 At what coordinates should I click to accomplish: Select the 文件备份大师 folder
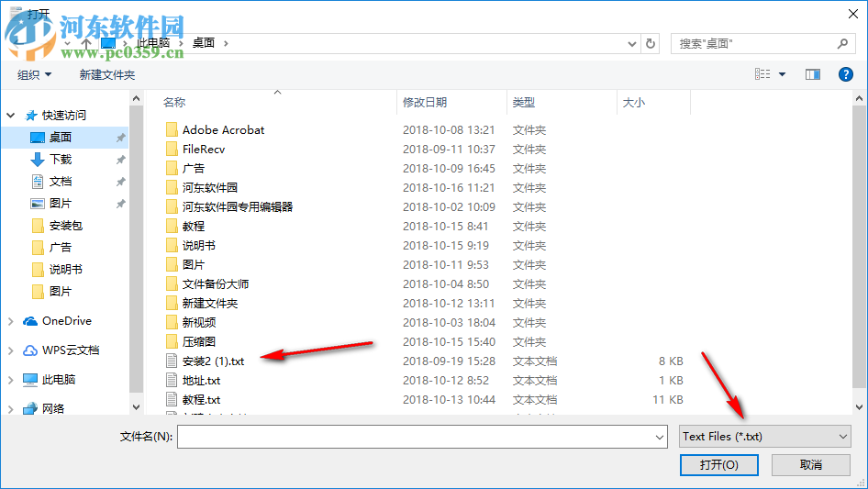point(216,284)
